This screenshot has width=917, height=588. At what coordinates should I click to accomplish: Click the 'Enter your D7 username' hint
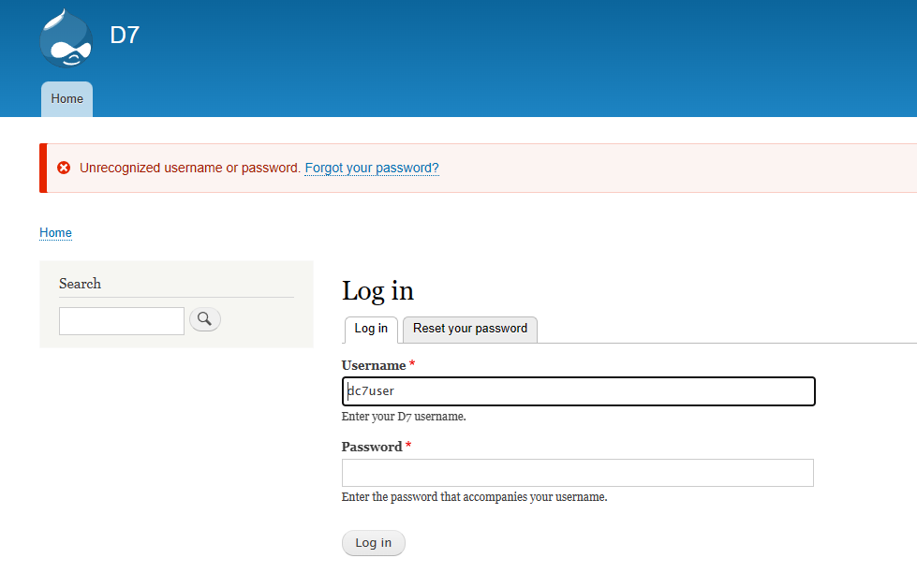coord(404,416)
